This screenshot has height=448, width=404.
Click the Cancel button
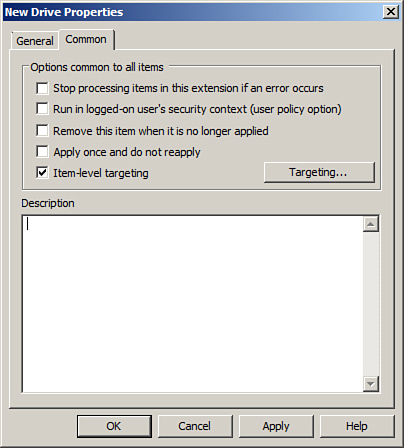point(195,426)
